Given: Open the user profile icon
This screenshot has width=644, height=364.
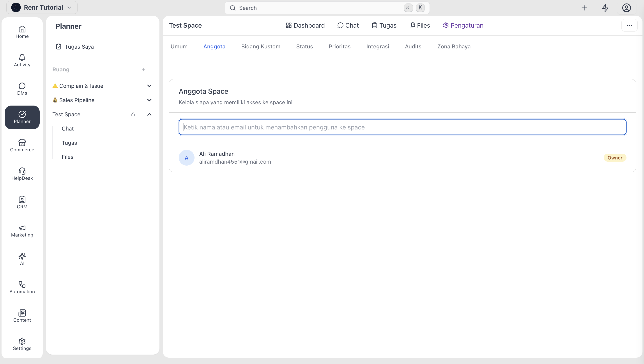Looking at the screenshot, I should 626,8.
